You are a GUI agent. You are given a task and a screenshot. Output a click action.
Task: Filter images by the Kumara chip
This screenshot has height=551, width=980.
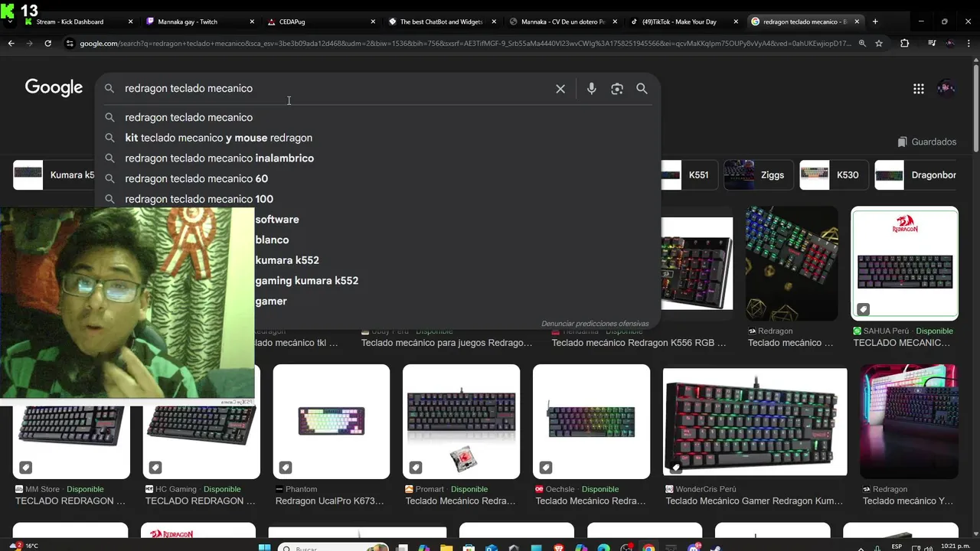[54, 175]
